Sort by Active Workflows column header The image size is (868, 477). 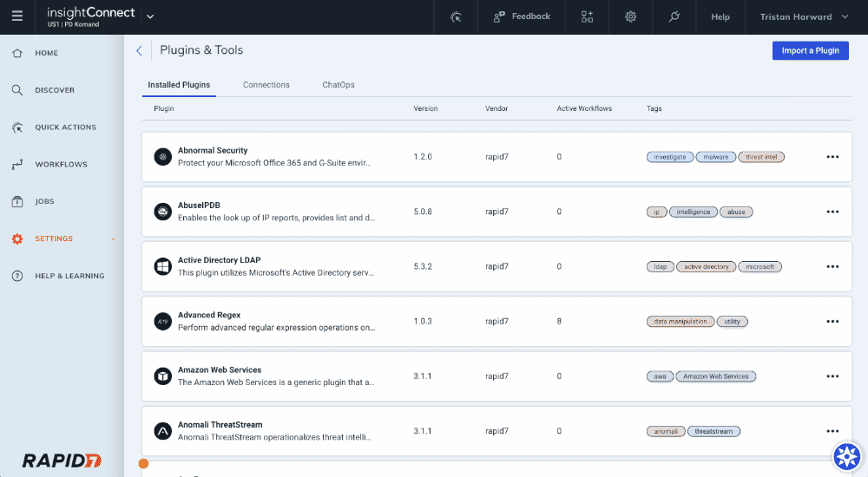(x=584, y=108)
